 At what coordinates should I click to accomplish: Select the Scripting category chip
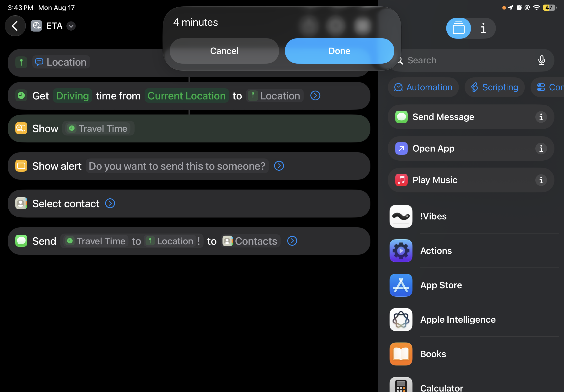(x=494, y=87)
